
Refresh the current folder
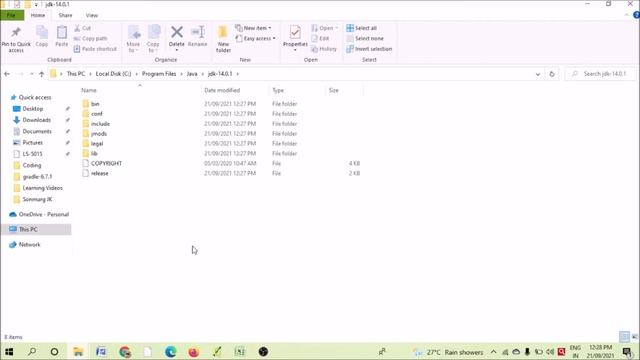[552, 74]
